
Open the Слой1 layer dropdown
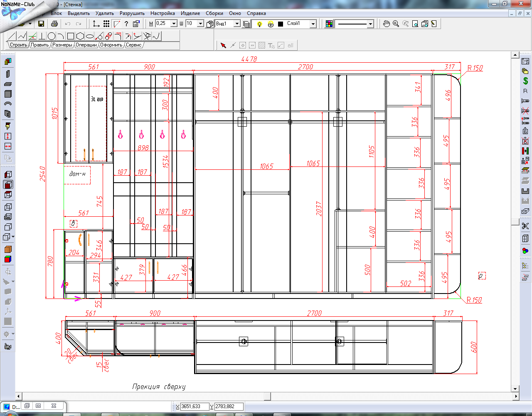coord(313,24)
